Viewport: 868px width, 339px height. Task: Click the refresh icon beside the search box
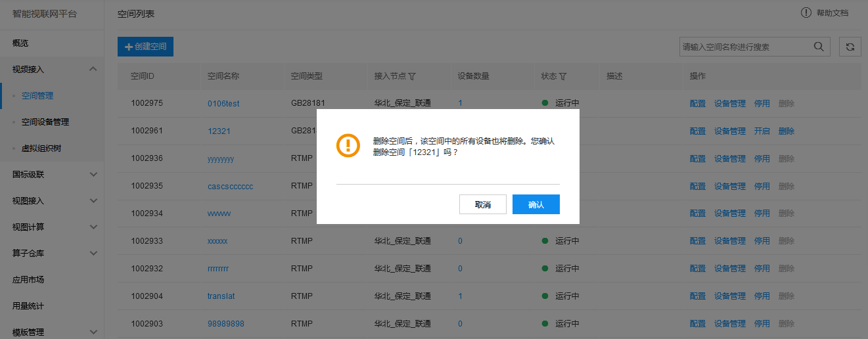pyautogui.click(x=850, y=47)
